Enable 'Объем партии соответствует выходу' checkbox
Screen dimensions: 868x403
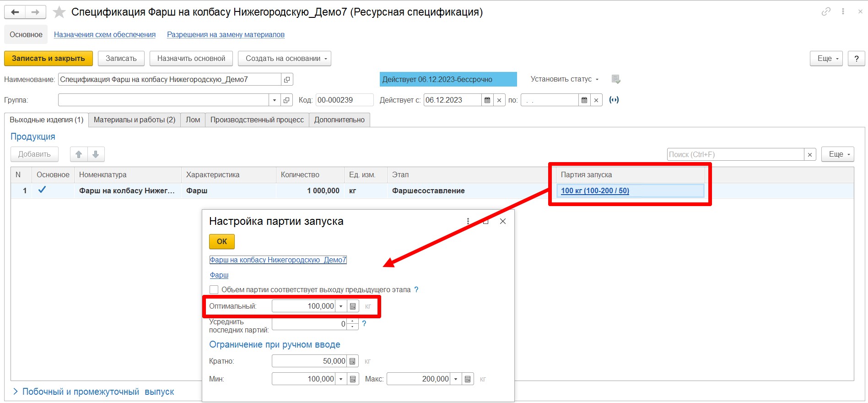pyautogui.click(x=214, y=290)
